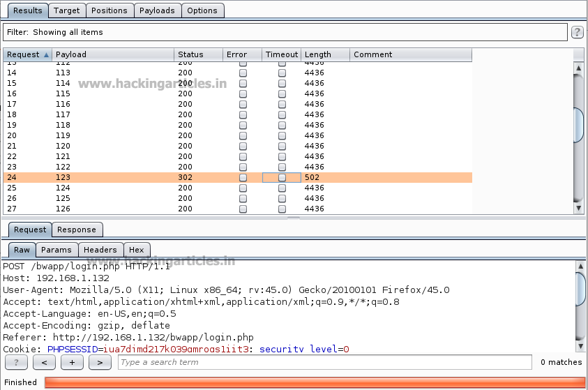Select result row for request 14

click(x=237, y=73)
